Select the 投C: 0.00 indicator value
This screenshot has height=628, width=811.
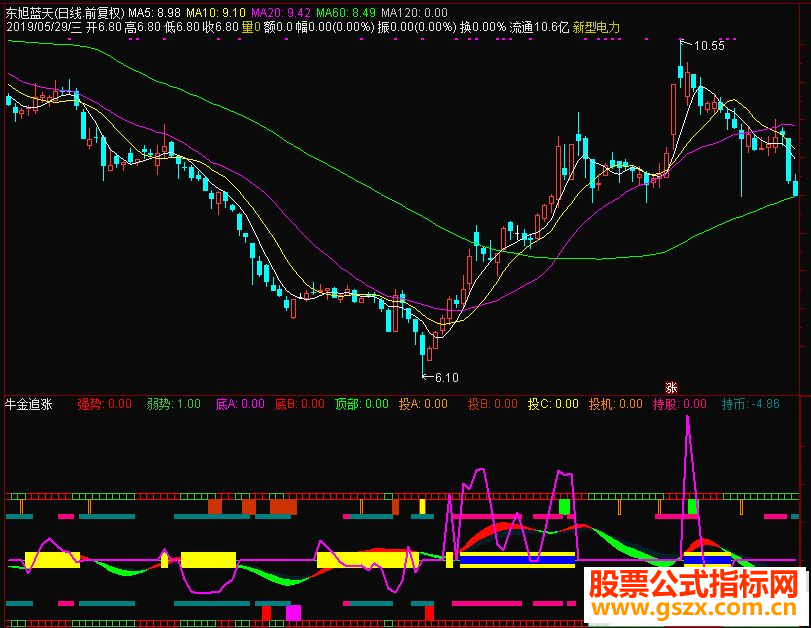[553, 404]
